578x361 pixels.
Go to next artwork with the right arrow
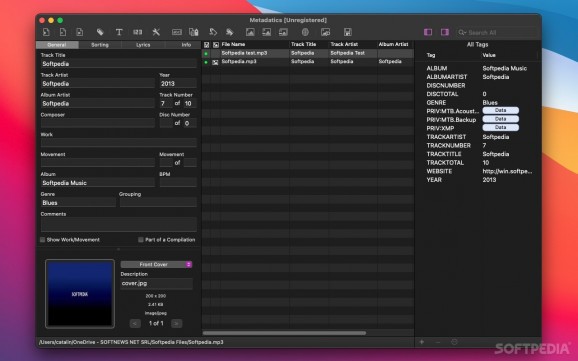click(177, 323)
